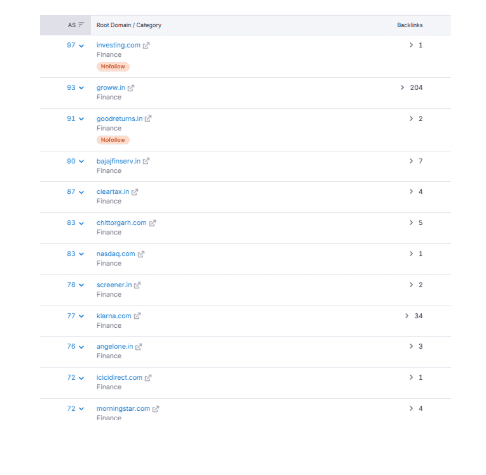486x475 pixels.
Task: Open the icicidirect.com domain link
Action: tap(119, 377)
